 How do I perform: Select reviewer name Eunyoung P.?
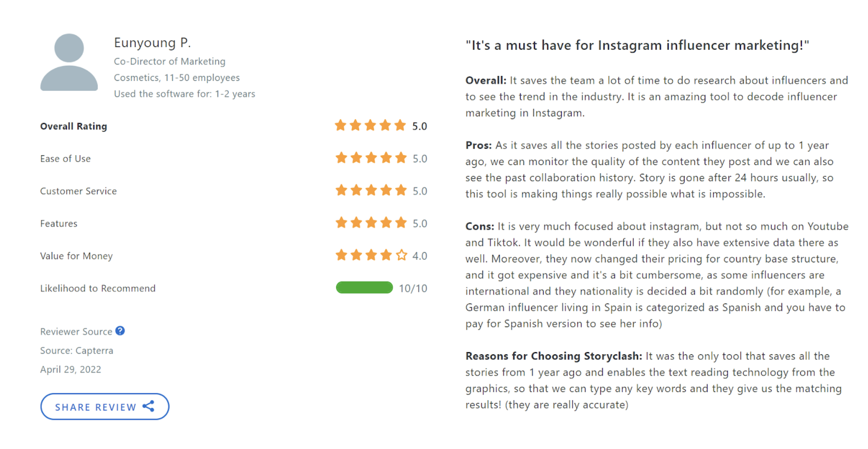(153, 42)
